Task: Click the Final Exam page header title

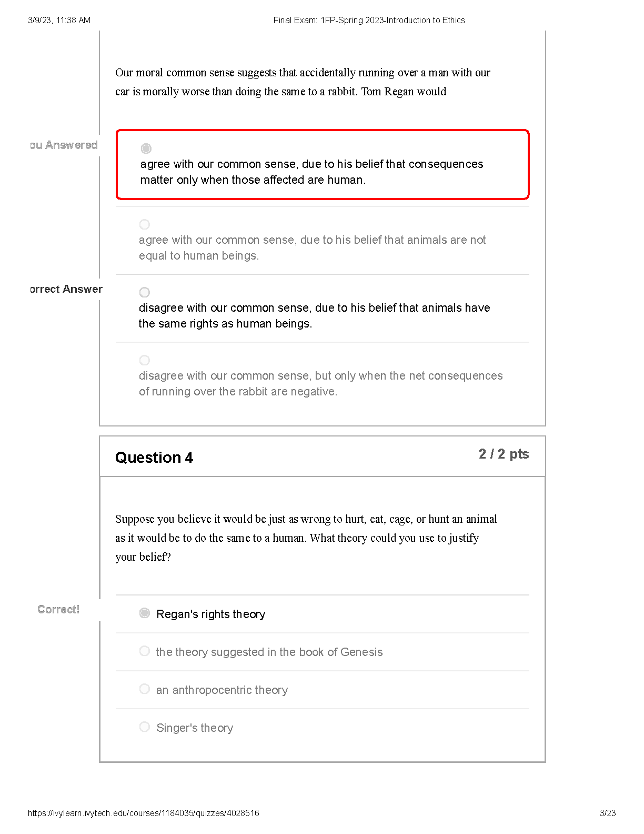Action: [x=369, y=20]
